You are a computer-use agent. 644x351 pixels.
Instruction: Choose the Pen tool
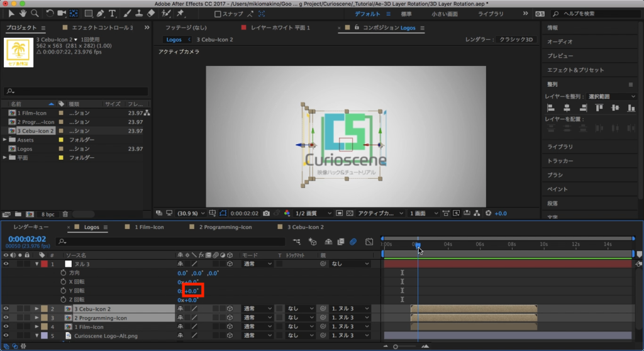[101, 13]
